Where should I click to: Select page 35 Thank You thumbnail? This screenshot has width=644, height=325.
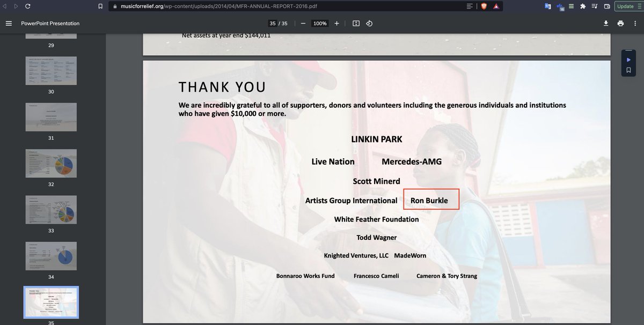click(x=51, y=302)
